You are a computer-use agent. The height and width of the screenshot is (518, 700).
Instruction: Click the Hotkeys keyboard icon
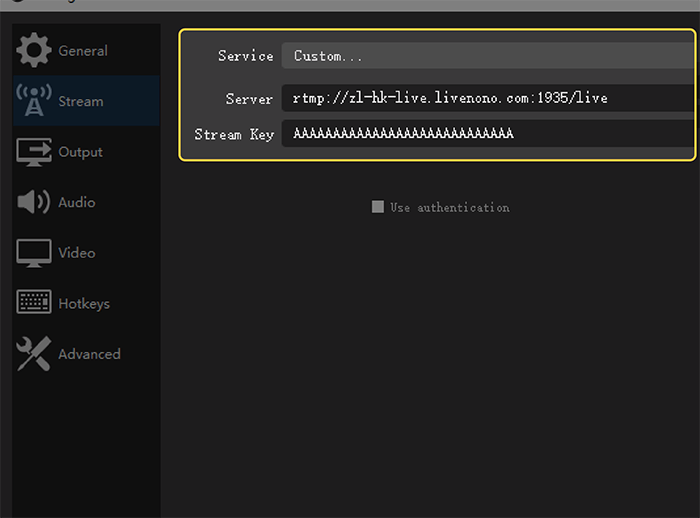34,303
